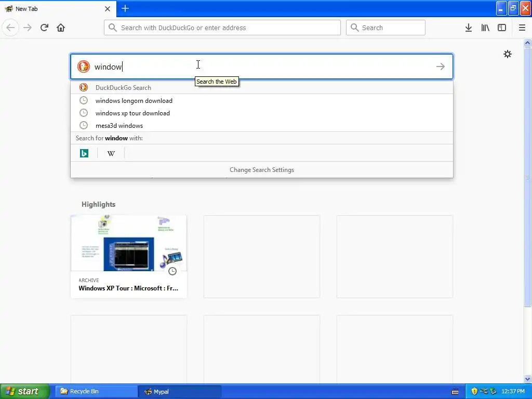Open the Downloads panel arrow icon

pos(469,28)
